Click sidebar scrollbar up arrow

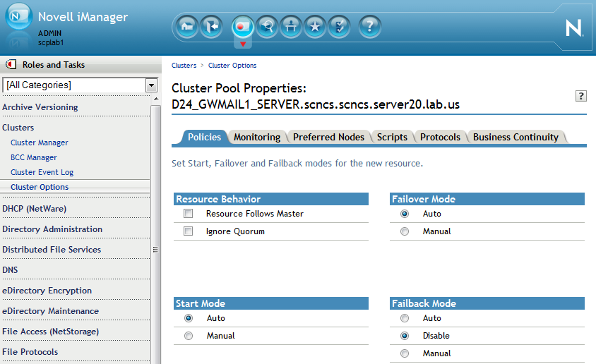[156, 99]
